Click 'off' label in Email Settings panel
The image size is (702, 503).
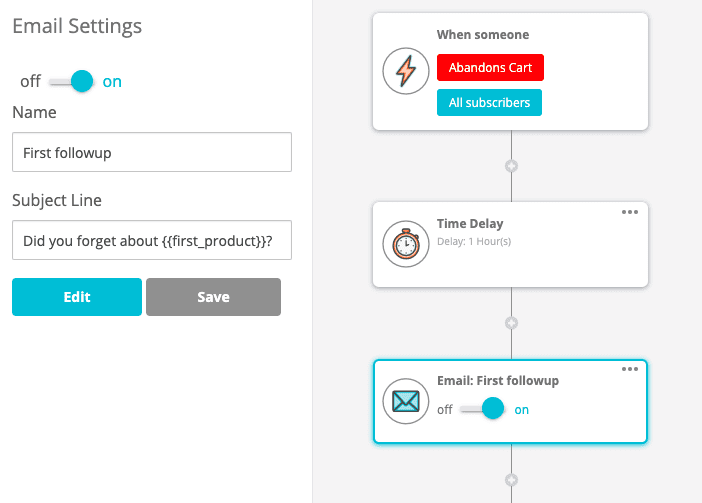coord(30,82)
